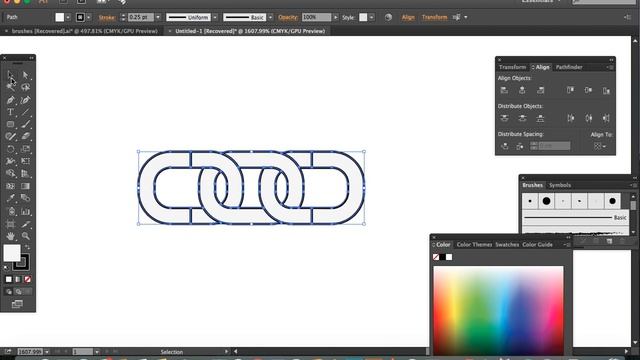Viewport: 640px width, 360px height.
Task: Click the Opacity link in control bar
Action: pos(288,17)
